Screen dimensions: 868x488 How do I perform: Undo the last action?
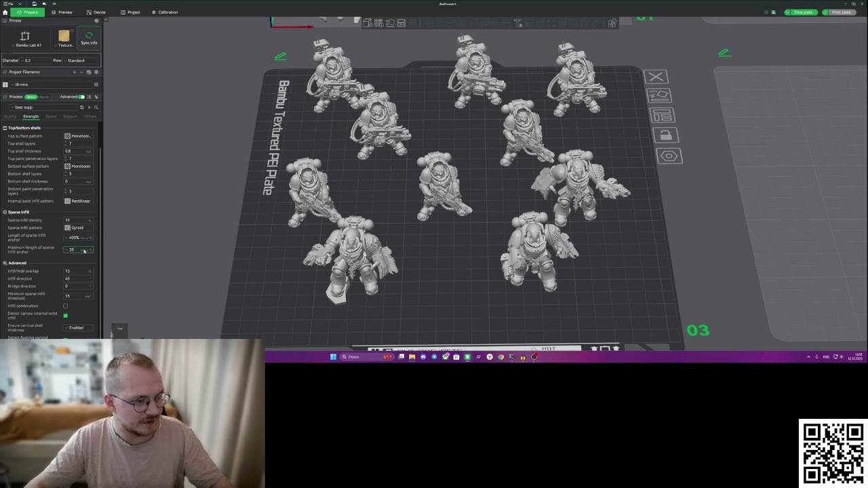click(x=44, y=3)
